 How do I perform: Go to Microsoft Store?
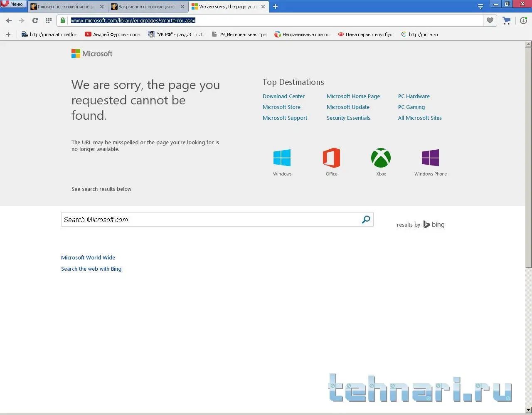tap(281, 107)
